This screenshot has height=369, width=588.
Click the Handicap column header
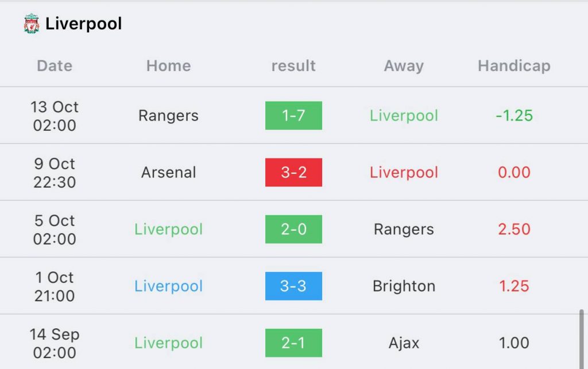click(514, 67)
